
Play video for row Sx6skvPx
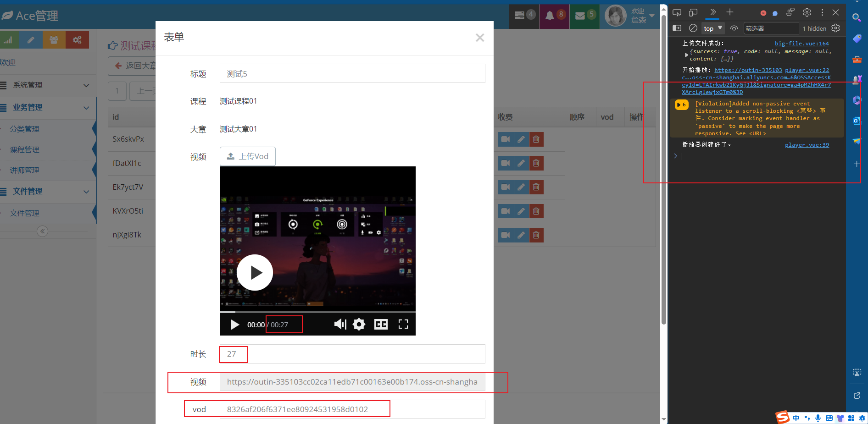coord(506,139)
